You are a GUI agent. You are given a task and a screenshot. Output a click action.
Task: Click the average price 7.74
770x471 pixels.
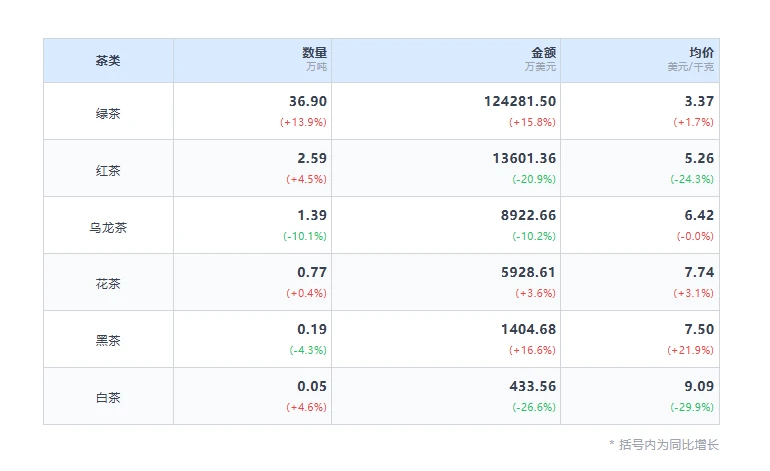pos(699,272)
